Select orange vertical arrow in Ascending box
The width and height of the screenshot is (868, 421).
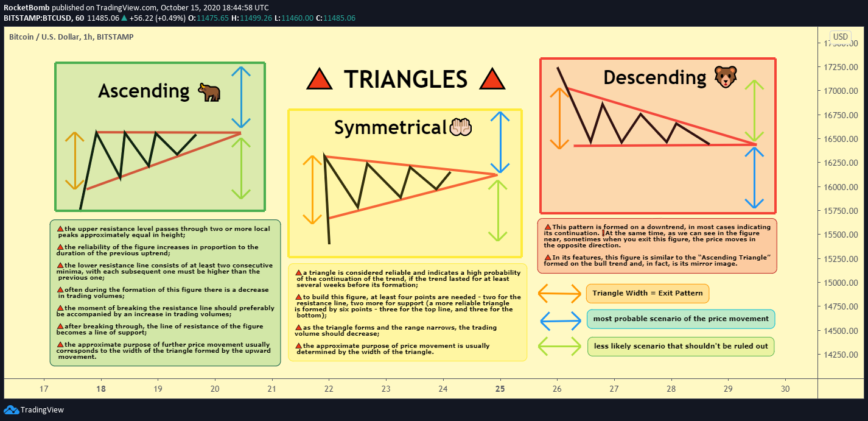coord(75,161)
